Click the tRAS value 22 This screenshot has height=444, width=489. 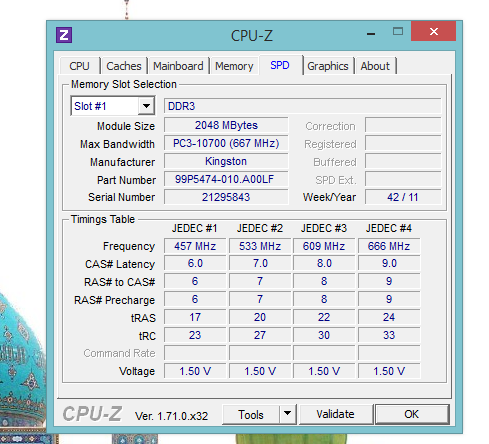coord(324,317)
